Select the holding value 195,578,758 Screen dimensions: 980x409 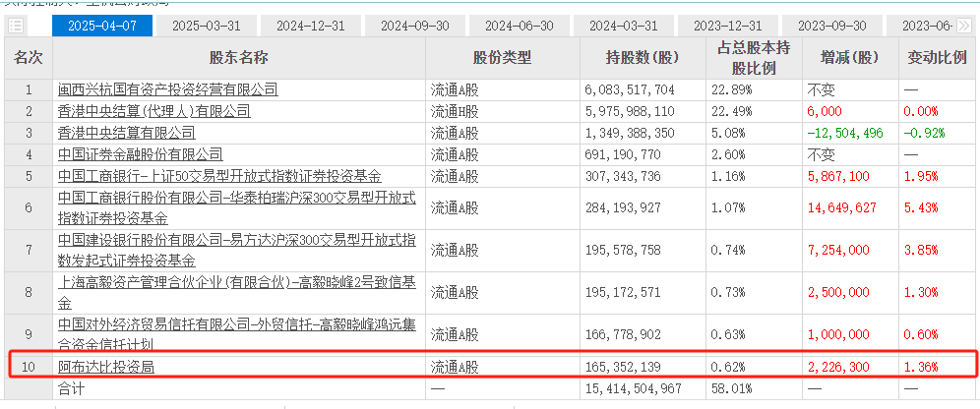coord(623,250)
